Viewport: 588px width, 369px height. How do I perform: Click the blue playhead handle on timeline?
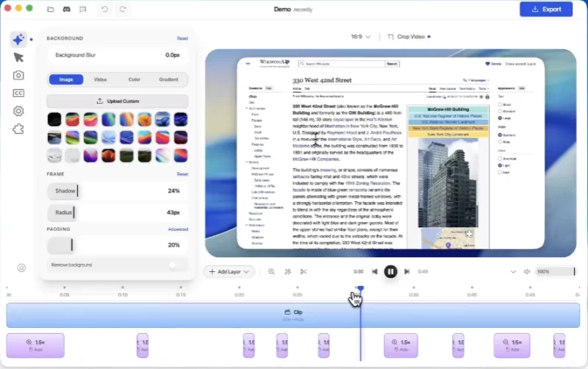click(x=360, y=288)
